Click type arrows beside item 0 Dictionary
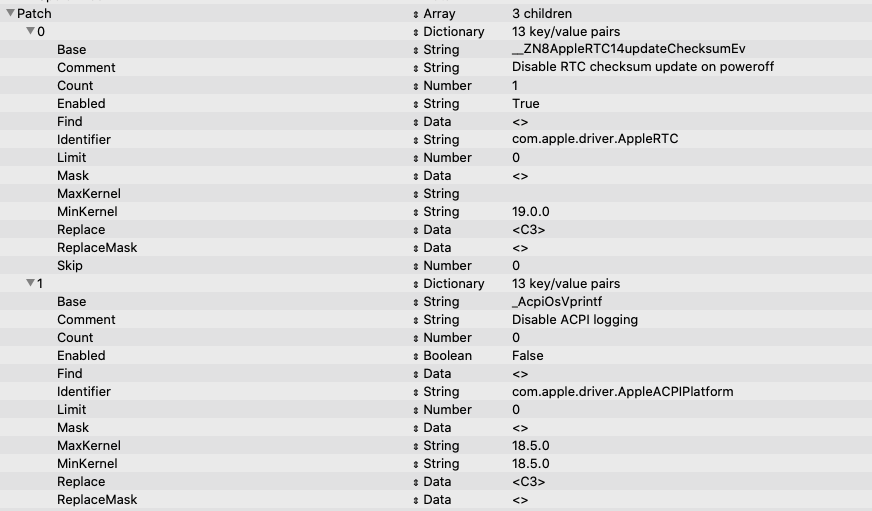Image resolution: width=872 pixels, height=511 pixels. 415,32
